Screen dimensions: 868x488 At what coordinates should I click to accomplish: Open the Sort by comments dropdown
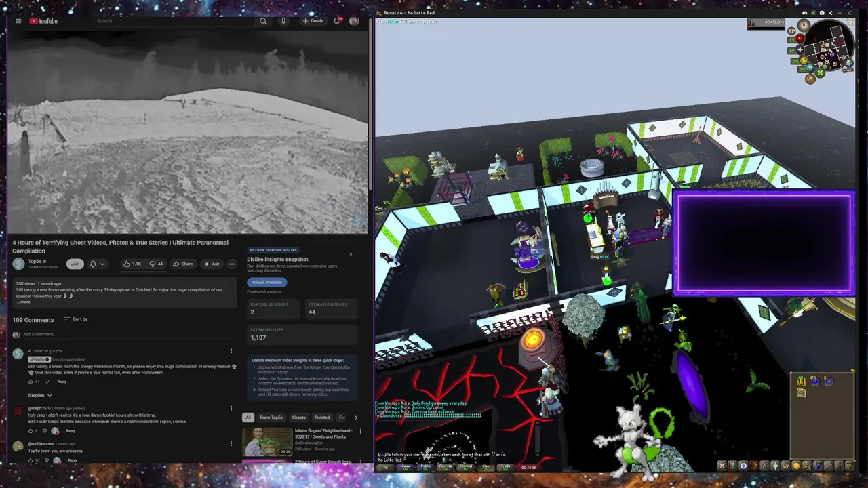76,319
